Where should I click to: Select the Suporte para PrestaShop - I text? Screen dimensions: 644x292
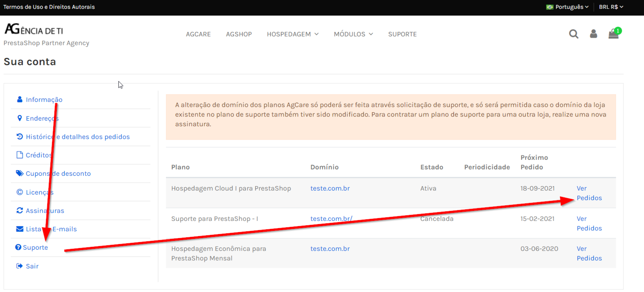point(215,218)
